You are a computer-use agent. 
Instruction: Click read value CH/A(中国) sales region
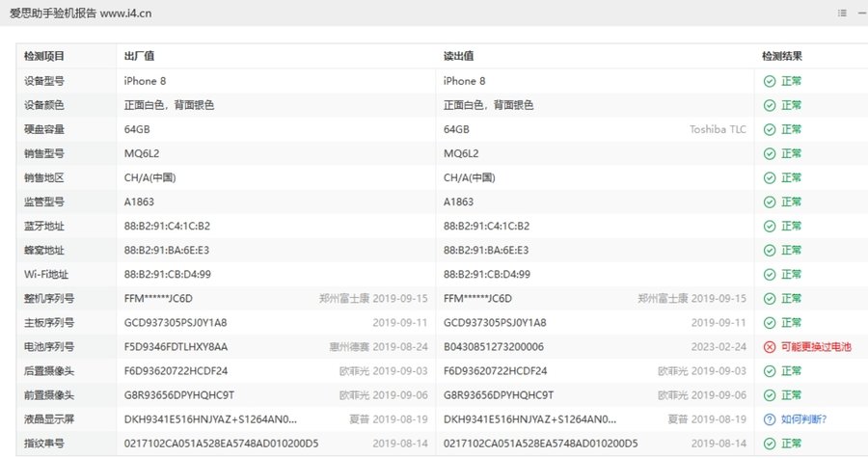click(470, 177)
